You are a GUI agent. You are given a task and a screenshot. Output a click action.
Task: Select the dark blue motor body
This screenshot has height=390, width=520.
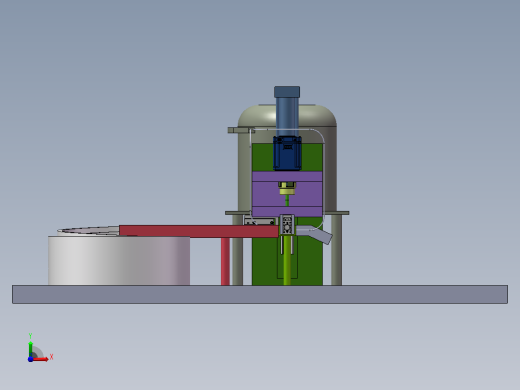pyautogui.click(x=287, y=153)
